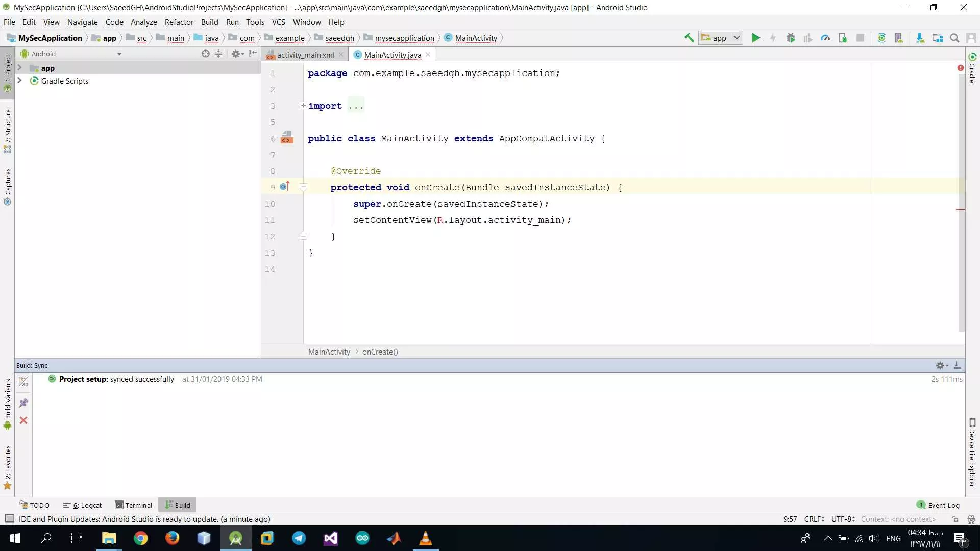This screenshot has height=551, width=980.
Task: Open the Build panel settings gear
Action: tap(942, 365)
